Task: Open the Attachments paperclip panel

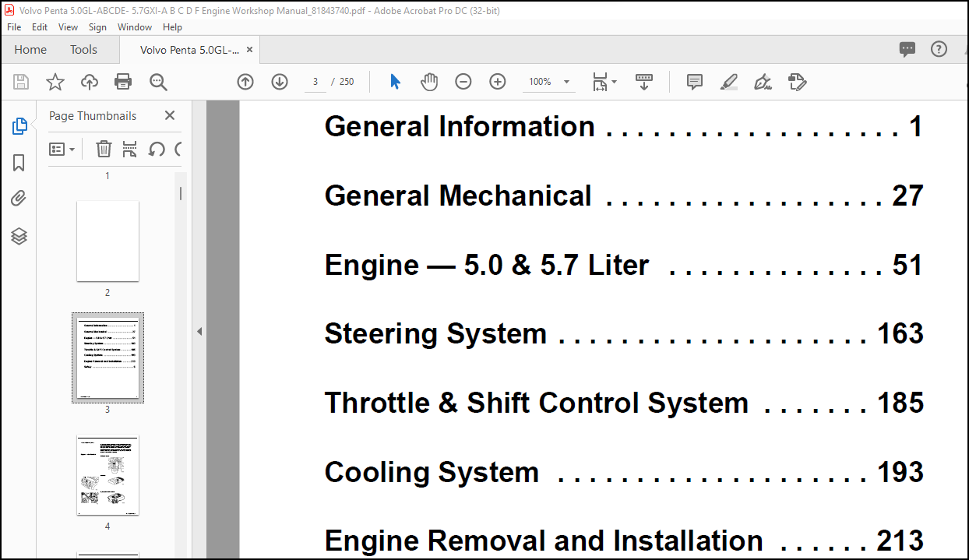Action: (19, 199)
